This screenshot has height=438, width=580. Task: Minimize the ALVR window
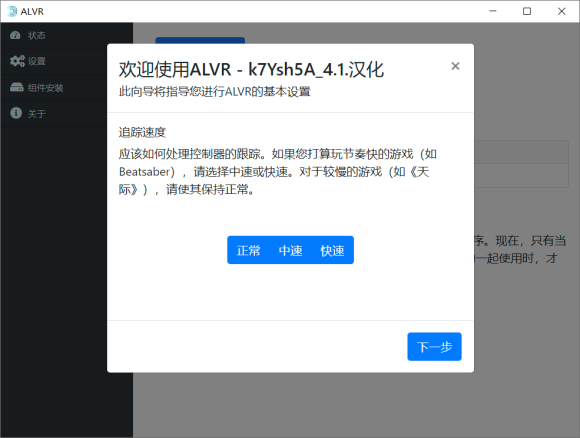point(493,11)
